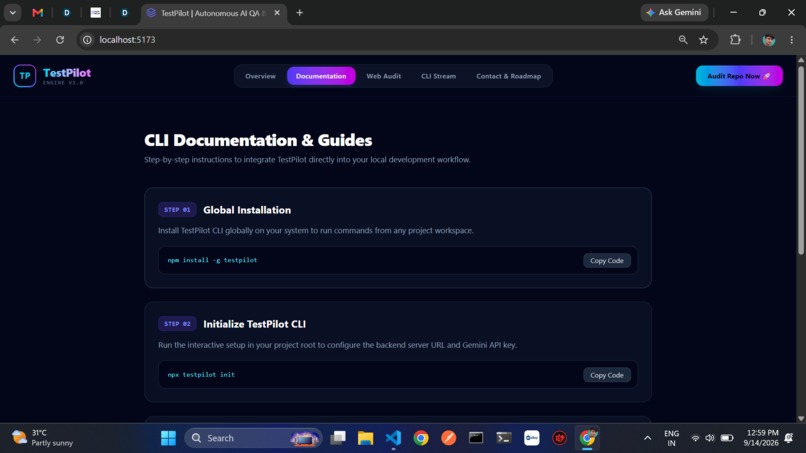The height and width of the screenshot is (453, 806).
Task: Open the clock and date panel
Action: 761,438
